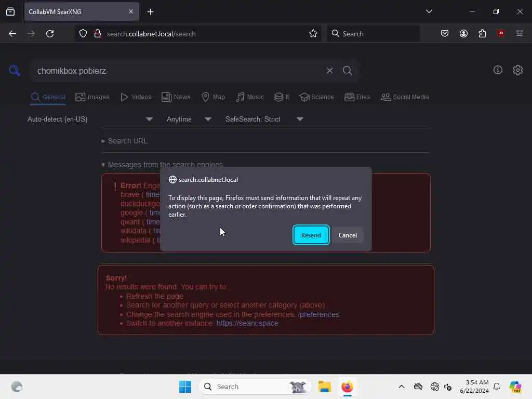
Task: Open the uBlock Origin extension icon
Action: 501,33
